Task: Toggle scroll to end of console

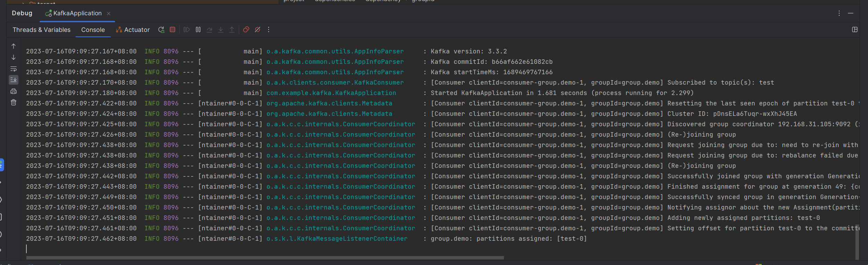Action: click(x=14, y=80)
